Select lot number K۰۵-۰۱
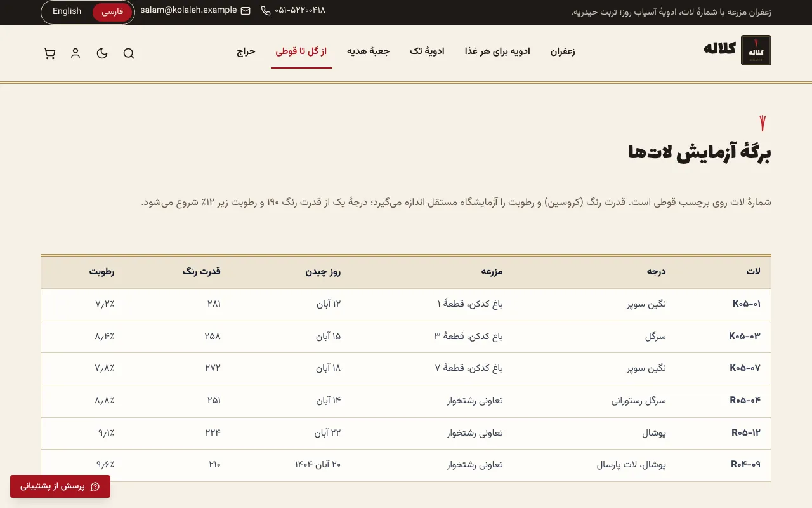812x508 pixels. (x=747, y=304)
